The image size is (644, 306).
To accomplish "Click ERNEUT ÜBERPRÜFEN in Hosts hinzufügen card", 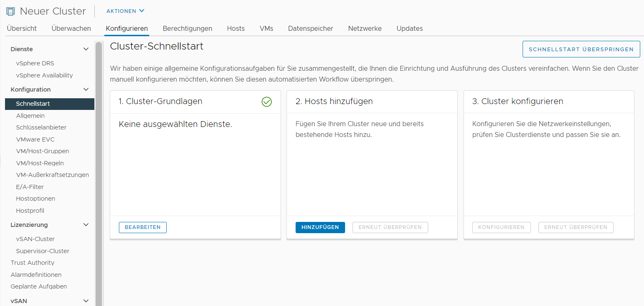I will point(390,227).
